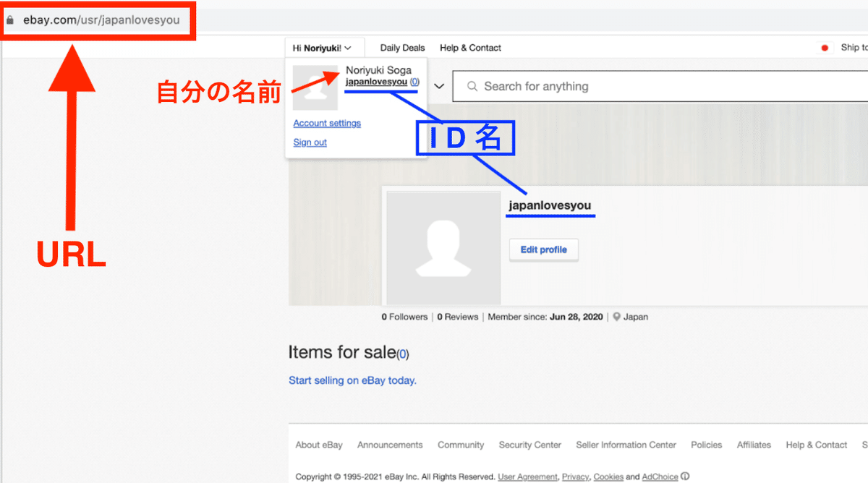Click Ship to text in header
This screenshot has width=868, height=483.
(854, 48)
